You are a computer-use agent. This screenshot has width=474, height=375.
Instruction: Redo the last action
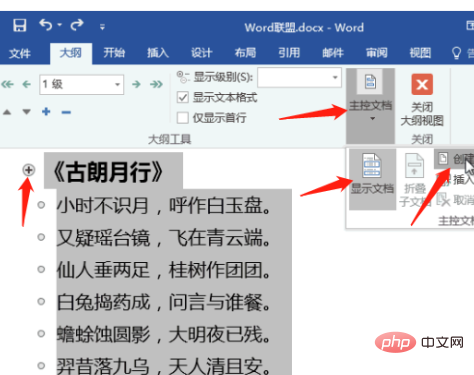pyautogui.click(x=77, y=25)
